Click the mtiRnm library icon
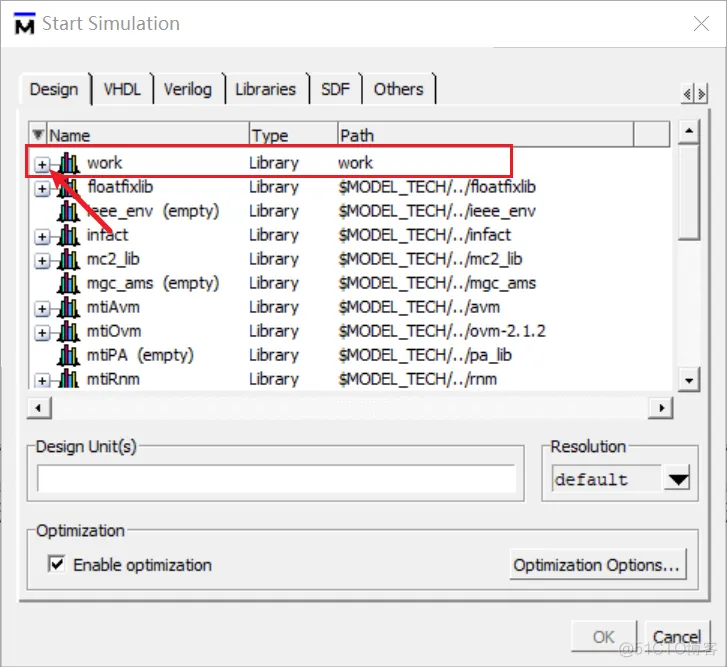727x667 pixels. coord(69,379)
